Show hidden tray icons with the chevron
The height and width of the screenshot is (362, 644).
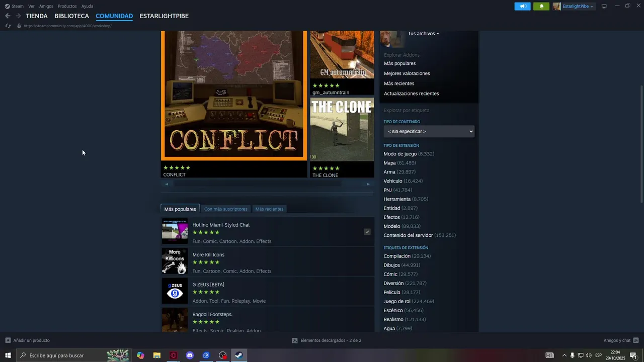pyautogui.click(x=564, y=355)
